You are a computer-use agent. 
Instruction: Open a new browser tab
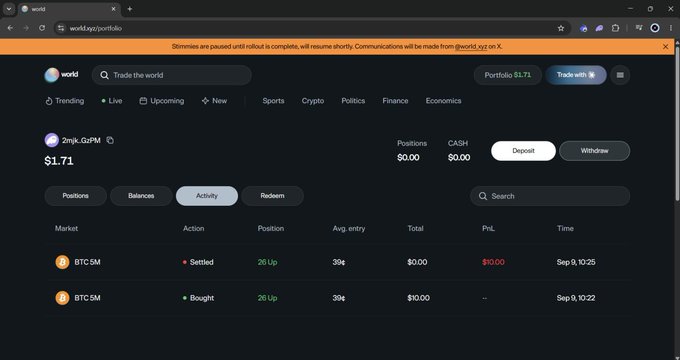tap(129, 9)
